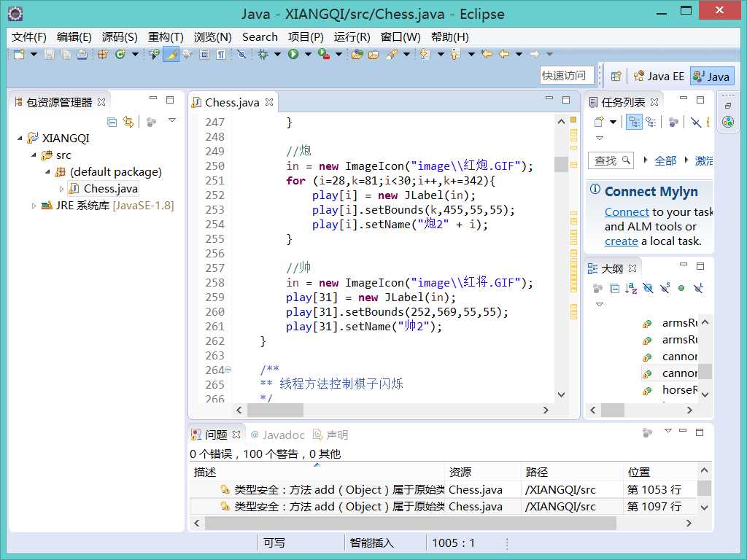Toggle Show Whitespace Characters pilcrow icon
Image resolution: width=747 pixels, height=560 pixels.
coord(221,54)
